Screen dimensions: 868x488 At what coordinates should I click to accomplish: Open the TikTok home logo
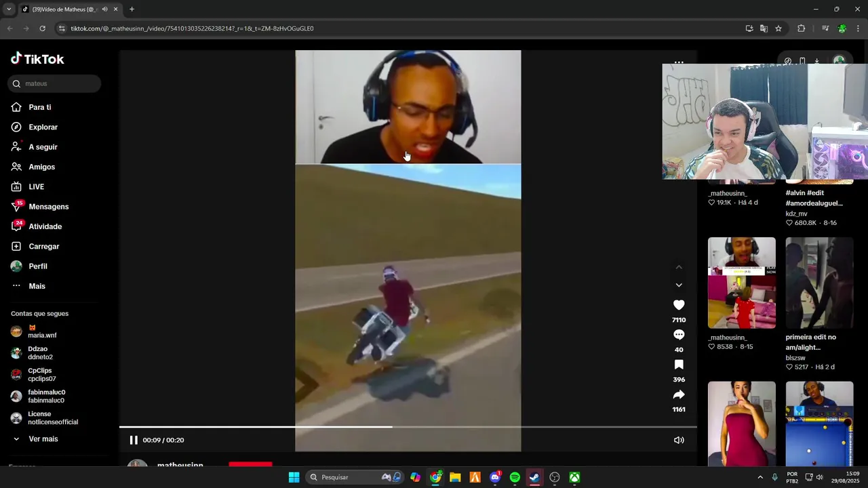pyautogui.click(x=37, y=59)
